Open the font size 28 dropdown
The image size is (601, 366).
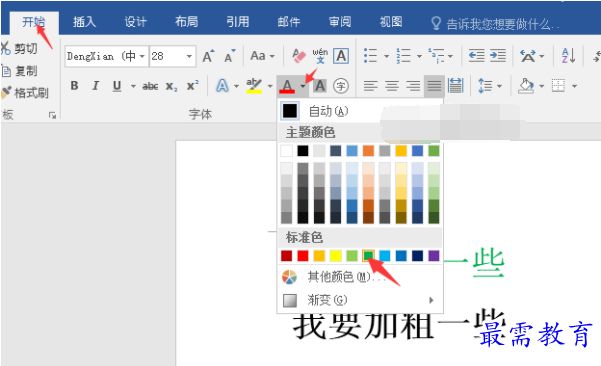[189, 56]
